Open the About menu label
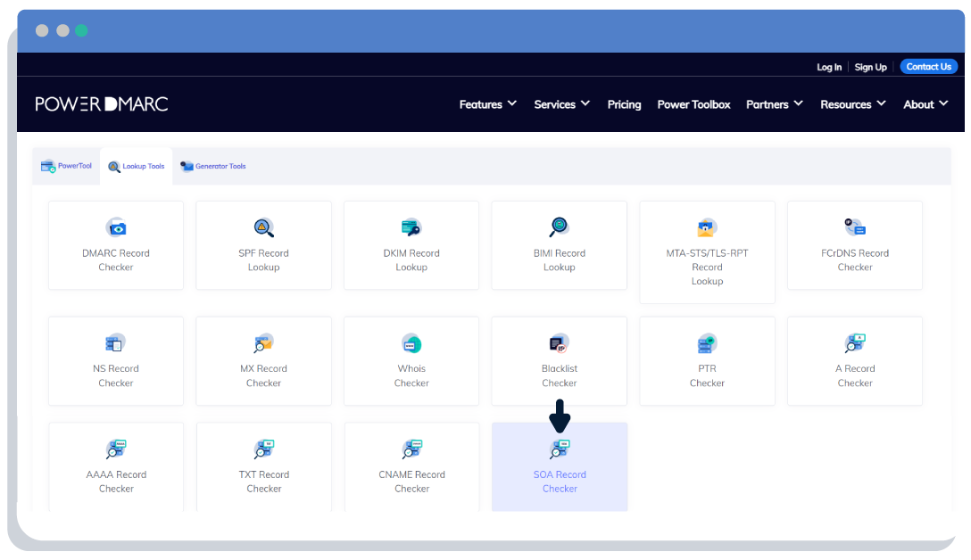Image resolution: width=971 pixels, height=560 pixels. click(x=918, y=104)
